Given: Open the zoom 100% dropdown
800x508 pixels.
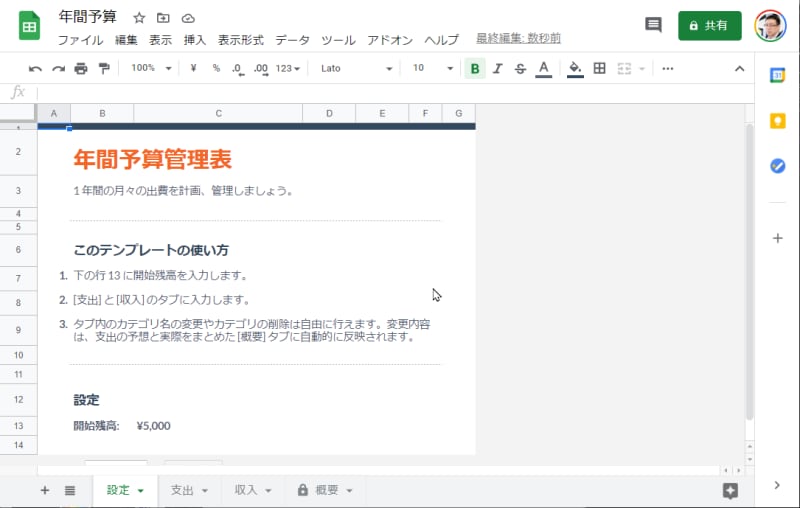Looking at the screenshot, I should click(x=151, y=68).
